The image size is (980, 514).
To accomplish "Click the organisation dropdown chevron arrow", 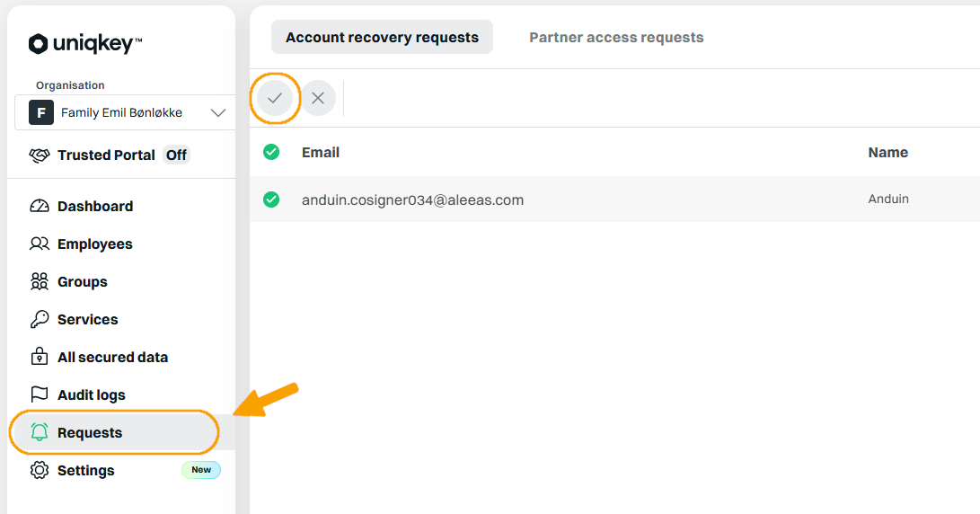I will coord(218,113).
